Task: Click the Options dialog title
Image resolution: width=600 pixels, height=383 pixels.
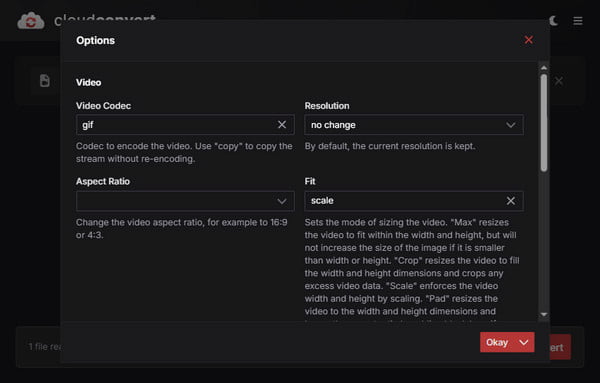Action: tap(96, 40)
